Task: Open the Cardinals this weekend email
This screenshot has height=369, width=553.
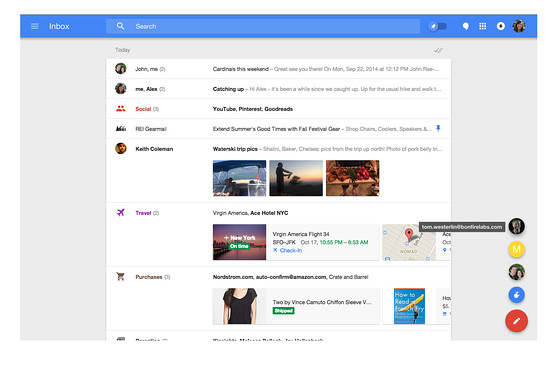Action: point(278,69)
